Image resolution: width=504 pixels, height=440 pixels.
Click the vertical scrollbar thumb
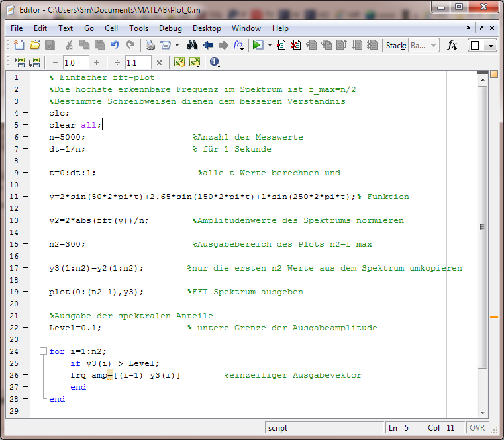pos(482,227)
